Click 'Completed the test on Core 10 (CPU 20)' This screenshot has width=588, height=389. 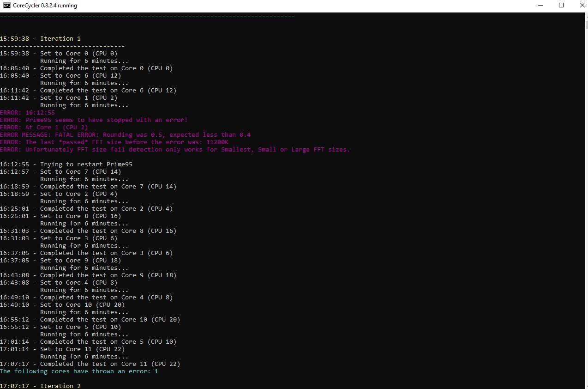coord(110,320)
